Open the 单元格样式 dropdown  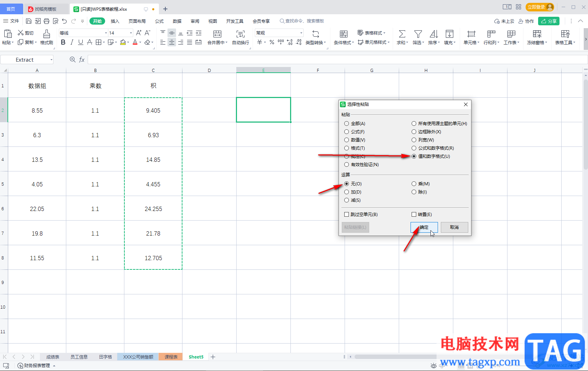(373, 42)
